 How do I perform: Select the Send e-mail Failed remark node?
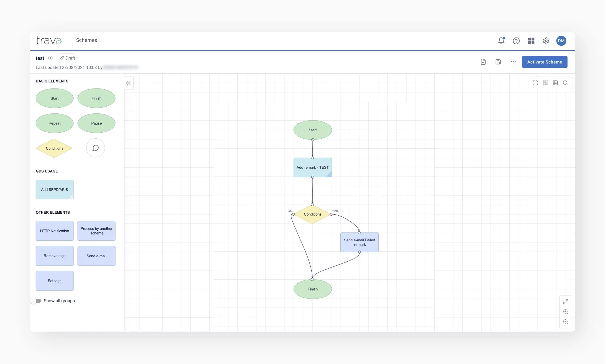(x=359, y=242)
